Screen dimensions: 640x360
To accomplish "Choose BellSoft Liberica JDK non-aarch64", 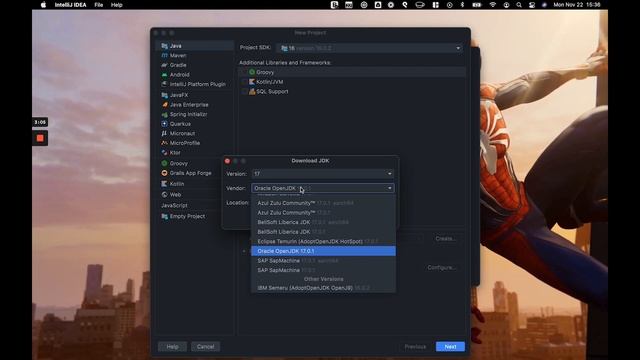I will [323, 232].
